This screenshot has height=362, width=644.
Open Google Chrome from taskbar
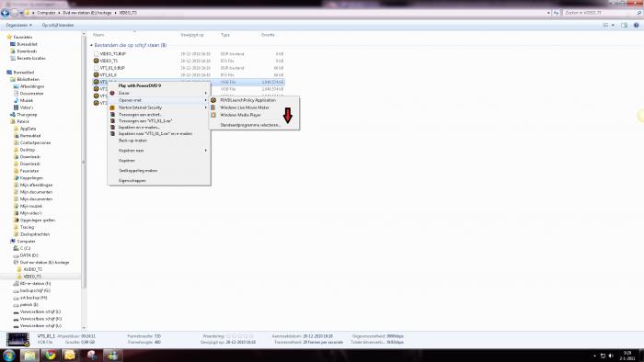pyautogui.click(x=51, y=355)
